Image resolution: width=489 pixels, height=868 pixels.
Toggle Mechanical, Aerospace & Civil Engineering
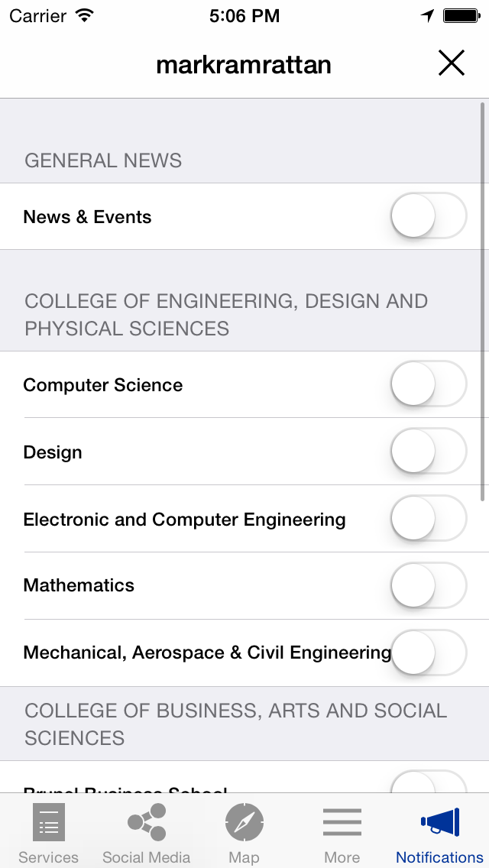(x=429, y=653)
